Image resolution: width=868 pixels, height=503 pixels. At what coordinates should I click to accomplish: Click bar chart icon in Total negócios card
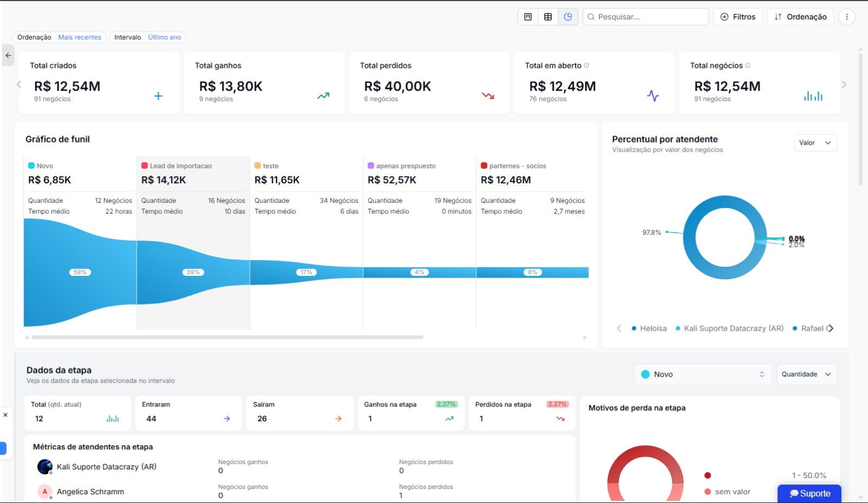[813, 96]
